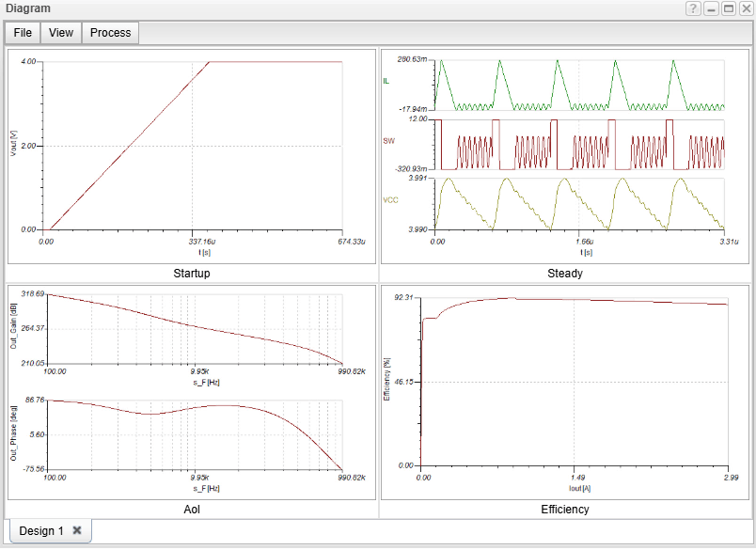Click the window maximize icon
This screenshot has height=550, width=756.
pyautogui.click(x=729, y=8)
